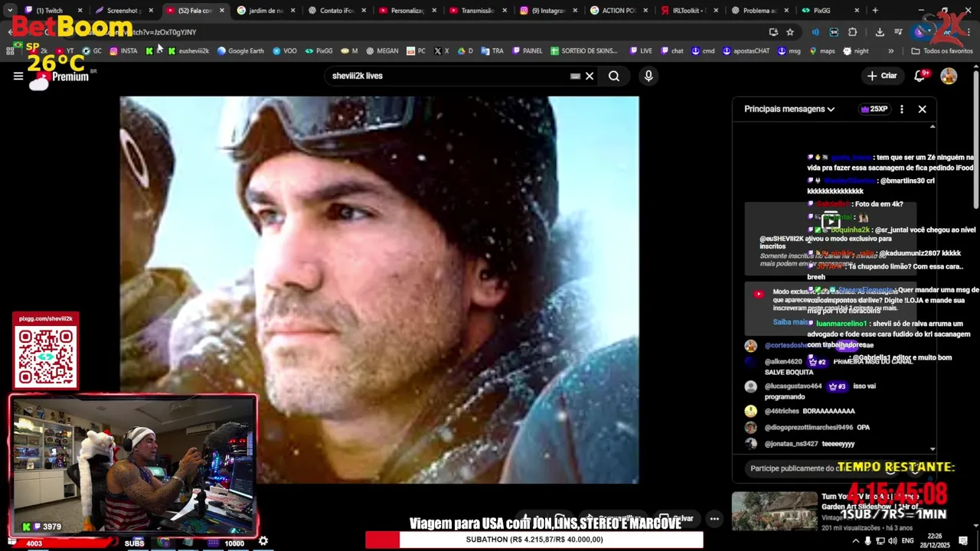This screenshot has width=980, height=551.
Task: Close the Twitch tab
Action: tap(80, 11)
